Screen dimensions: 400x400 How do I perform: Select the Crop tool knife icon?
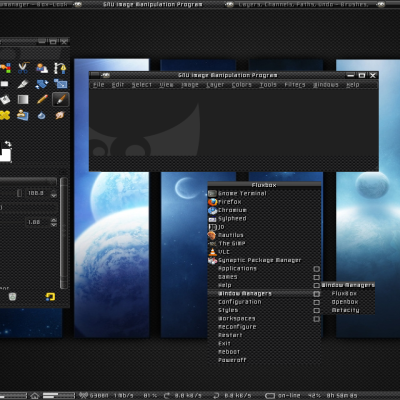pyautogui.click(x=23, y=84)
